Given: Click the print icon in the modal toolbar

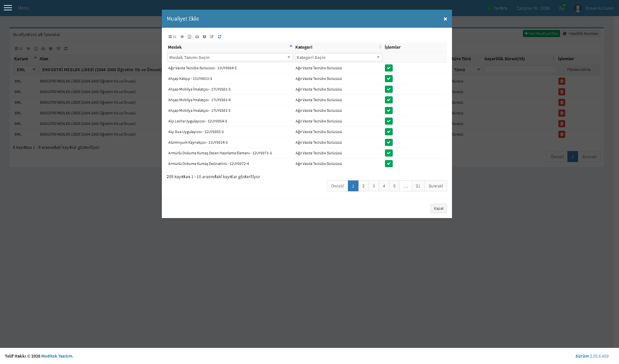Looking at the screenshot, I should 197,37.
